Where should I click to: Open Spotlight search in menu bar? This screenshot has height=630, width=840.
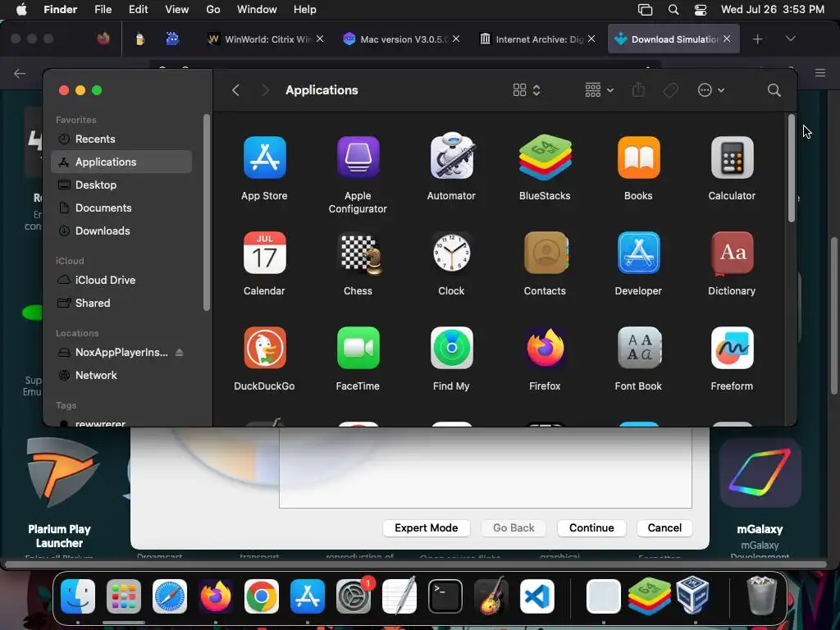673,10
